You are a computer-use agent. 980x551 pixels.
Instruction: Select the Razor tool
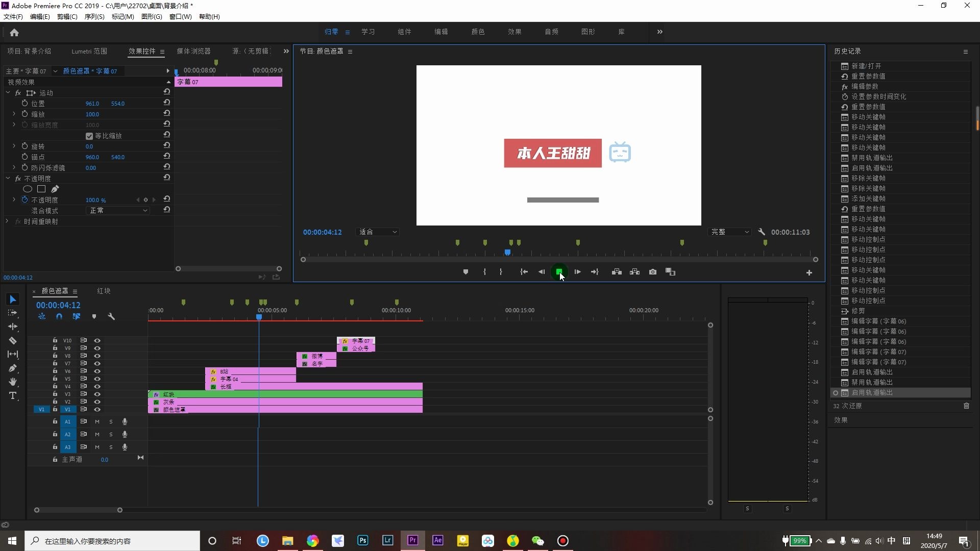pyautogui.click(x=13, y=341)
